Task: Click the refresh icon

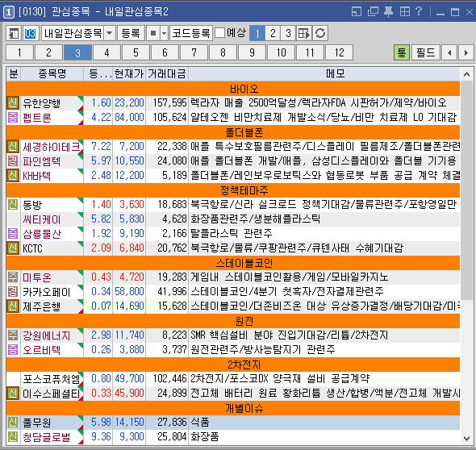Action: click(320, 33)
